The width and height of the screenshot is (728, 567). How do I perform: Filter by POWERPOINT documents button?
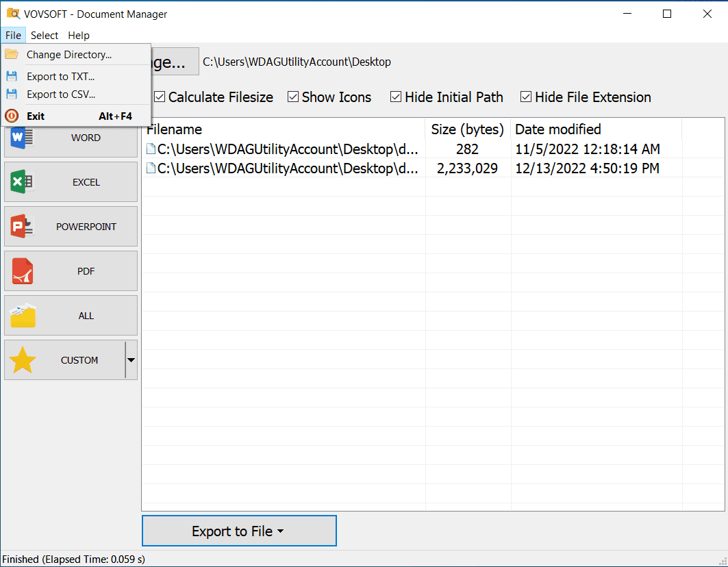pyautogui.click(x=71, y=227)
